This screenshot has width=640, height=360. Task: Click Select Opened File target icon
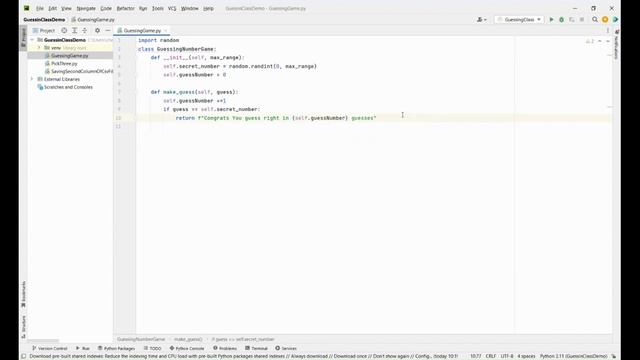(64, 31)
